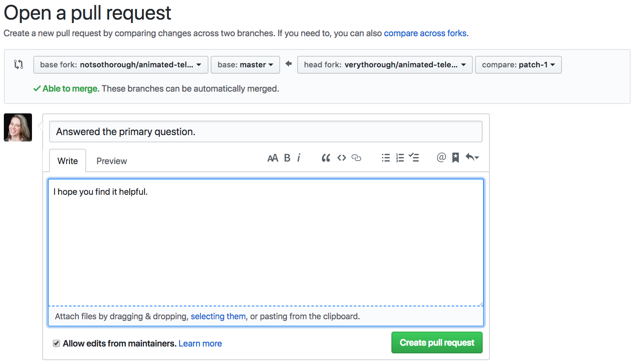Reference an issue with bookmark icon

pyautogui.click(x=455, y=158)
